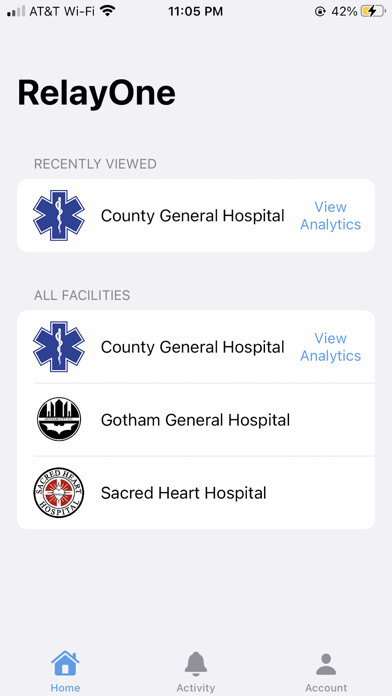View Analytics in the All Facilities list
Image resolution: width=392 pixels, height=696 pixels.
tap(331, 347)
